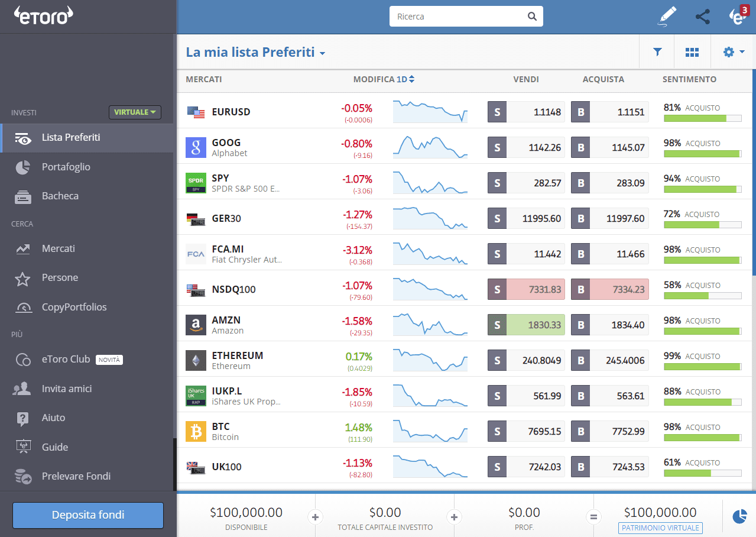The height and width of the screenshot is (537, 756).
Task: Open Lista Preferiti in sidebar
Action: 86,138
